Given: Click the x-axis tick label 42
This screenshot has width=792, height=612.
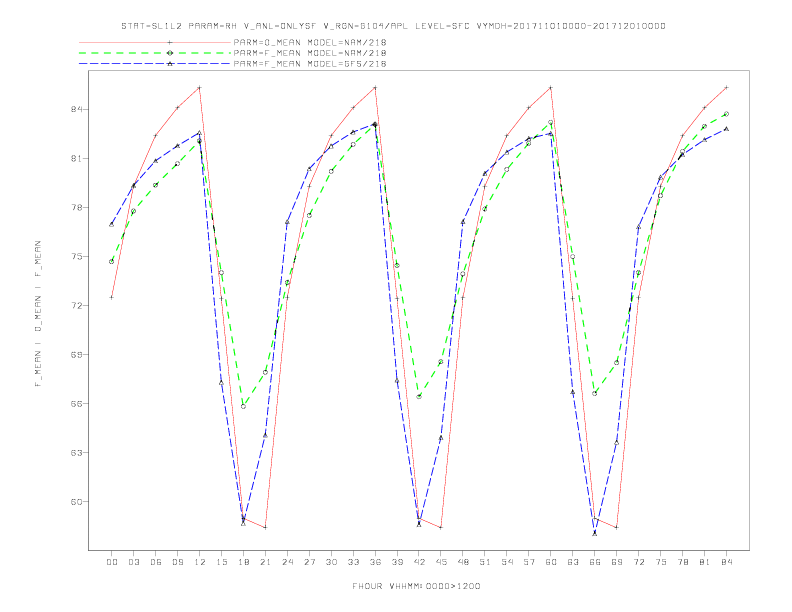Looking at the screenshot, I should pyautogui.click(x=419, y=562).
